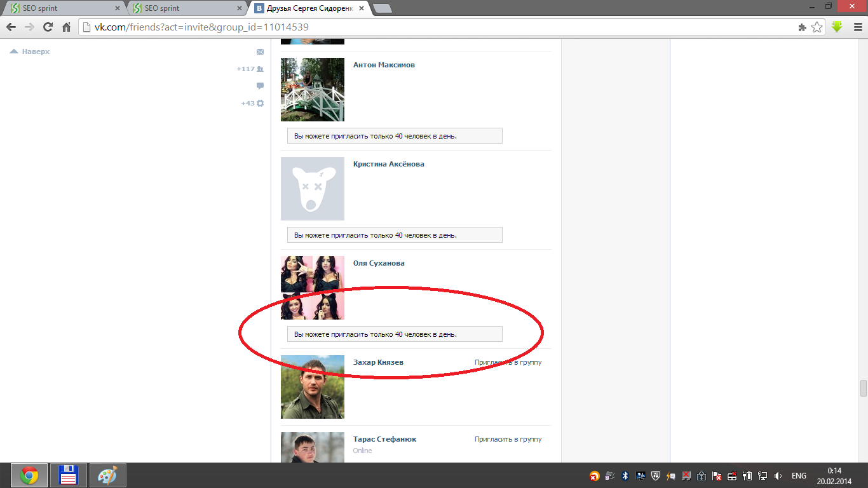Click Оля Суханова's photo thumbnail
The image size is (868, 488).
click(313, 288)
